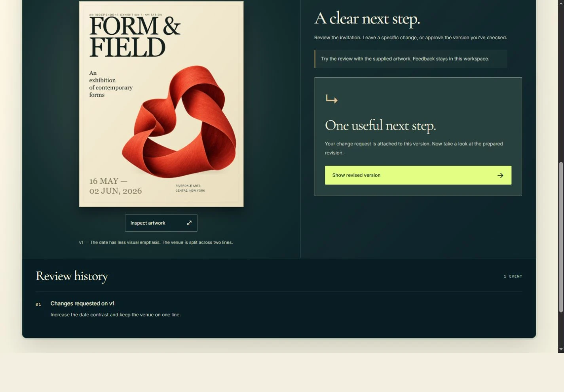The image size is (564, 392).
Task: Click the scrollbar down arrow
Action: tap(561, 349)
